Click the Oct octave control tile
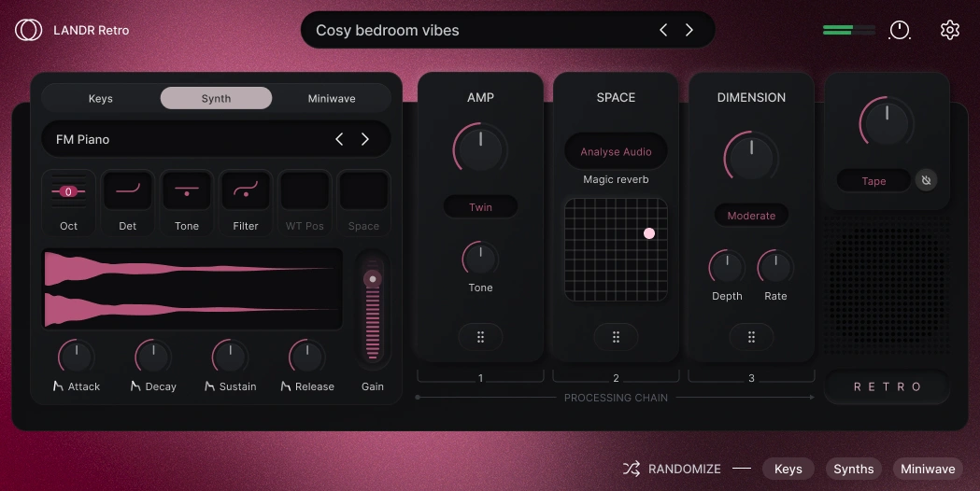This screenshot has width=980, height=491. click(x=69, y=203)
